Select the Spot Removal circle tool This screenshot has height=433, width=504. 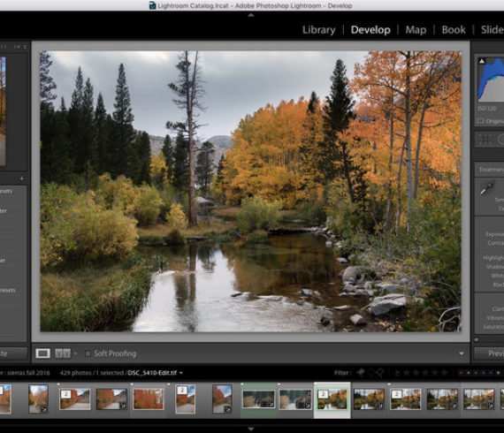coord(500,140)
